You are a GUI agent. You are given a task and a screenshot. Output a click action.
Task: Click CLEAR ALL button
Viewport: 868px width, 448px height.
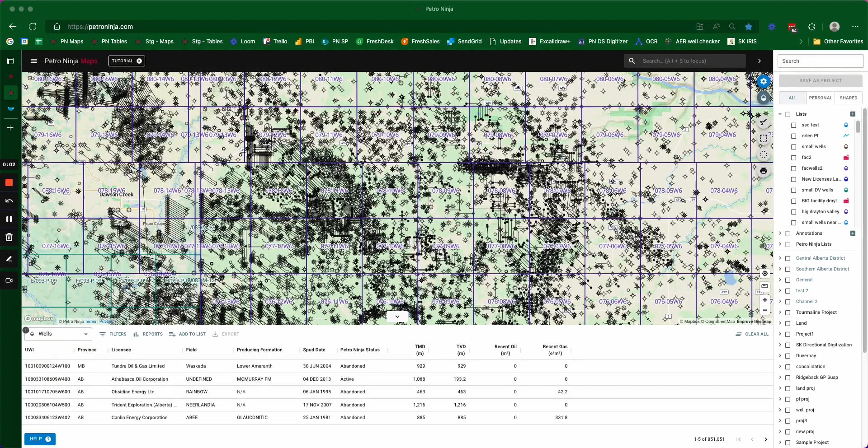(x=752, y=334)
